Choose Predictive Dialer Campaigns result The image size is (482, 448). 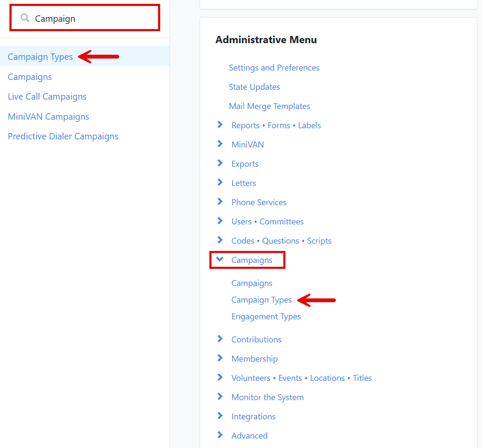63,136
